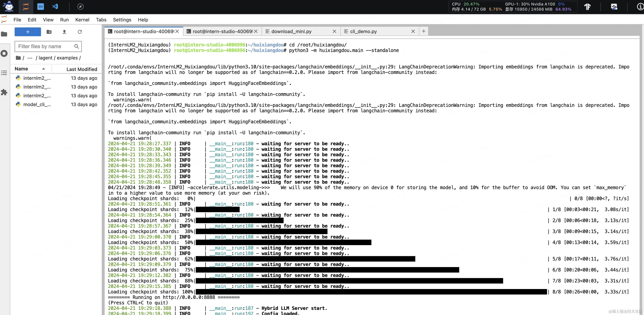Add a new tab with plus button
This screenshot has height=315, width=644.
[x=424, y=31]
